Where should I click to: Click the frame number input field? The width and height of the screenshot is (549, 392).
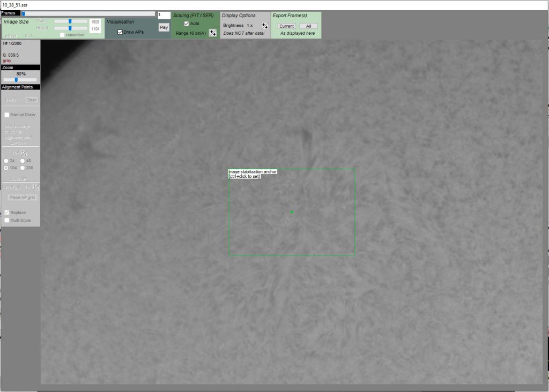pos(164,16)
